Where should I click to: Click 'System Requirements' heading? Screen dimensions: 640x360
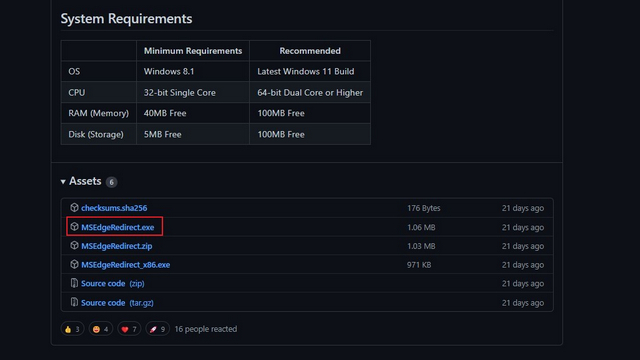pos(127,19)
